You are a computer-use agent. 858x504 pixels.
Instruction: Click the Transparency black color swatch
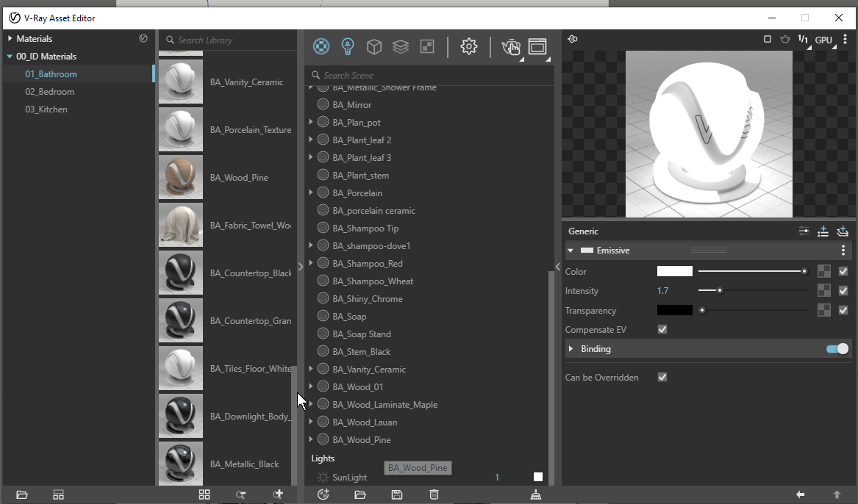(x=675, y=311)
